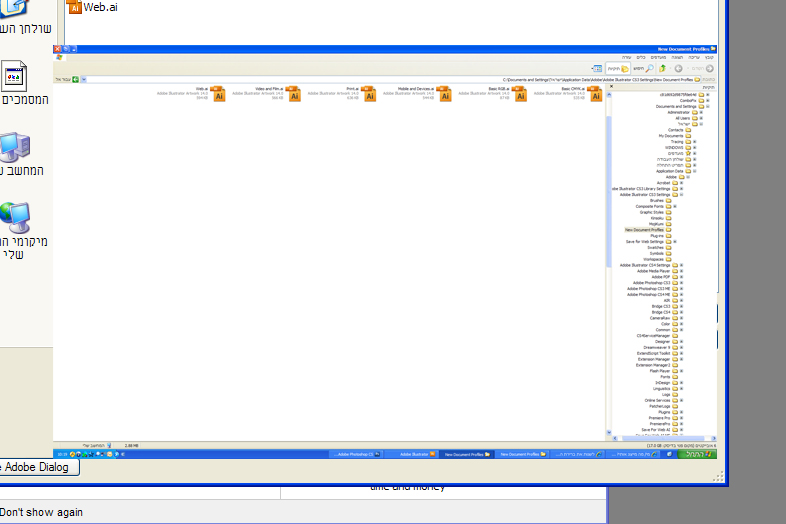The width and height of the screenshot is (786, 524).
Task: Select the Bridge CS4 folder in tree
Action: [665, 312]
